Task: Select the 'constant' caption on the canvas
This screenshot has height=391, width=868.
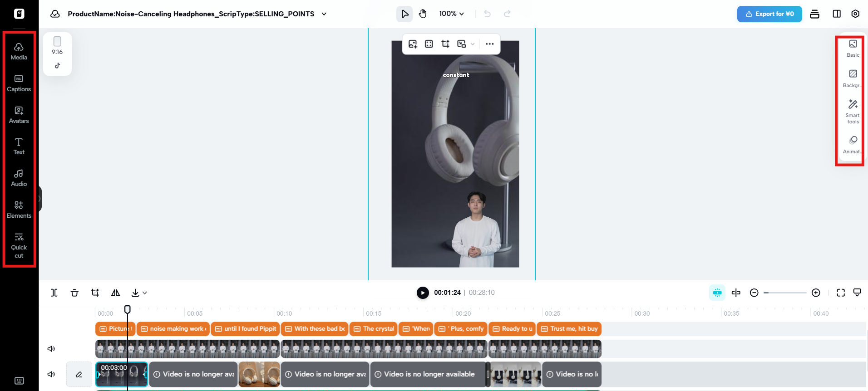Action: tap(456, 75)
